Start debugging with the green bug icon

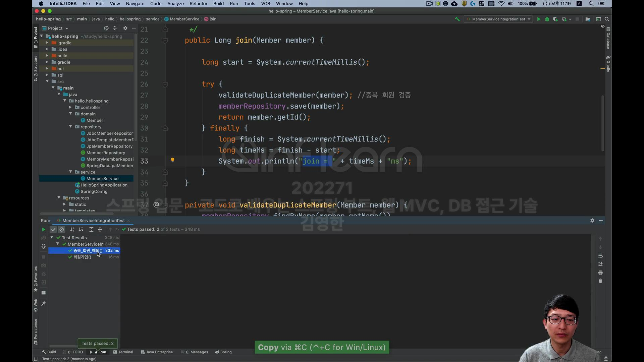tap(547, 19)
